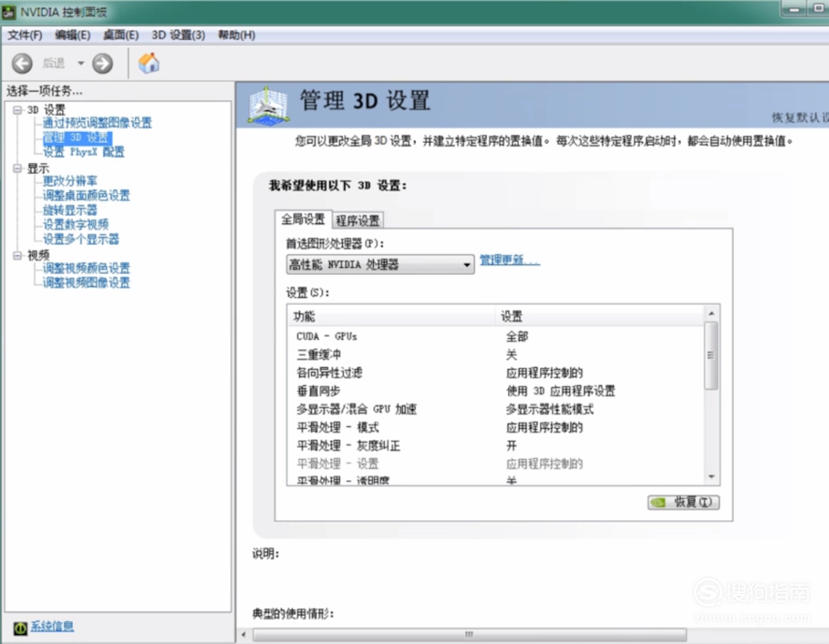Click the back arrow navigation button
829x644 pixels.
(22, 64)
